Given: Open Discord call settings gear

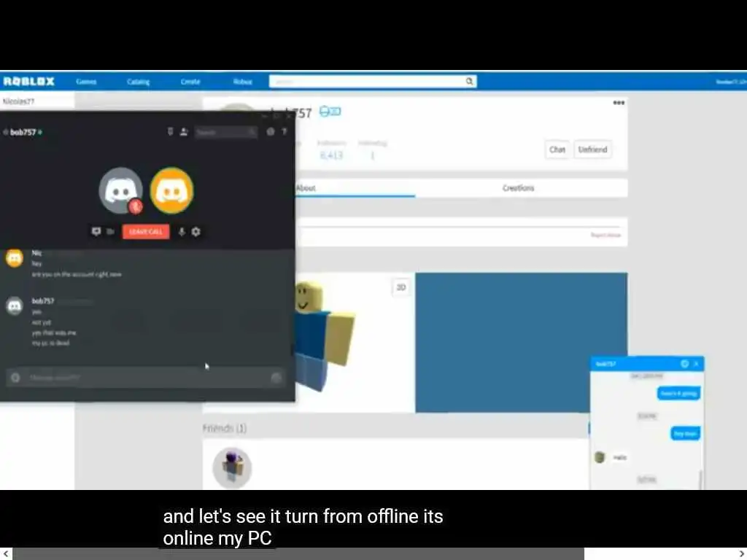Looking at the screenshot, I should 196,231.
